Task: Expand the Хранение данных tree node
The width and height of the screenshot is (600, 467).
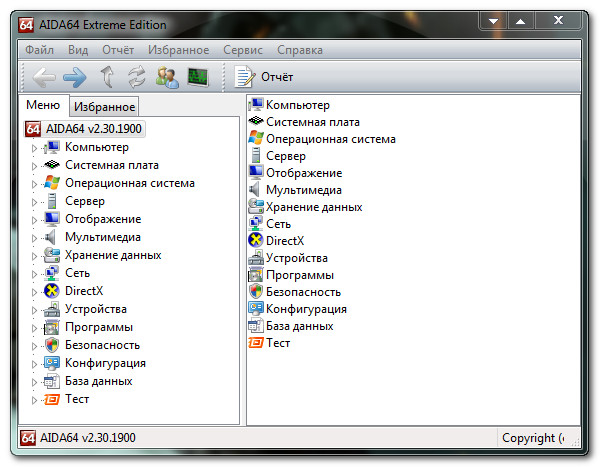Action: pyautogui.click(x=33, y=256)
